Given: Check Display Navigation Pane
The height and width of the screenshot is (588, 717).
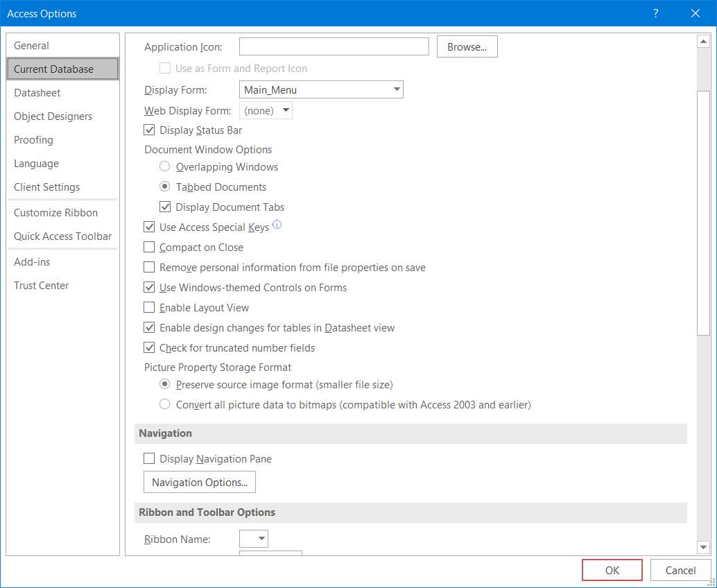Looking at the screenshot, I should point(149,459).
